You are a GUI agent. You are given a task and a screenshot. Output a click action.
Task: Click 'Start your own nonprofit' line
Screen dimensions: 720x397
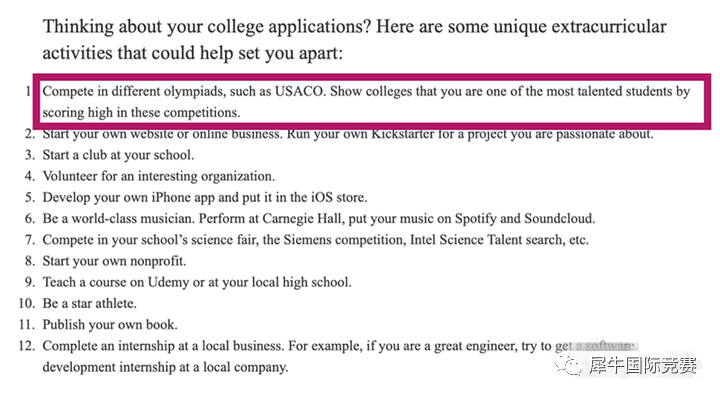click(x=114, y=261)
